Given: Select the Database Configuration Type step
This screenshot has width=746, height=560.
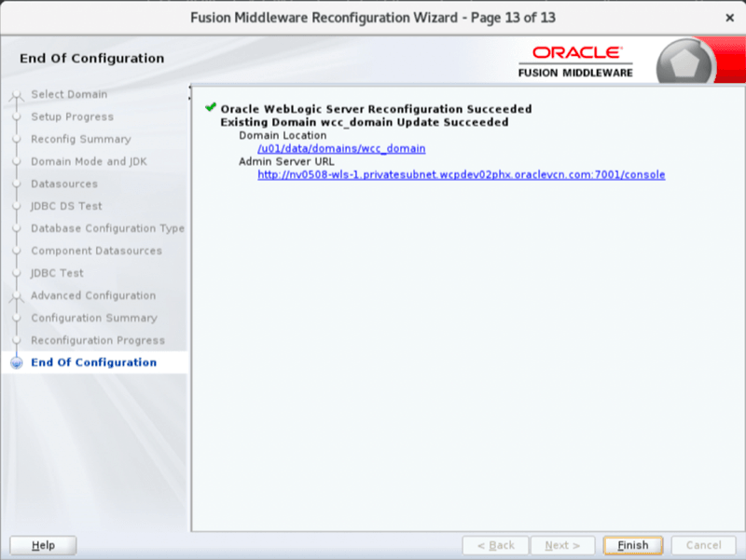Looking at the screenshot, I should [x=107, y=228].
